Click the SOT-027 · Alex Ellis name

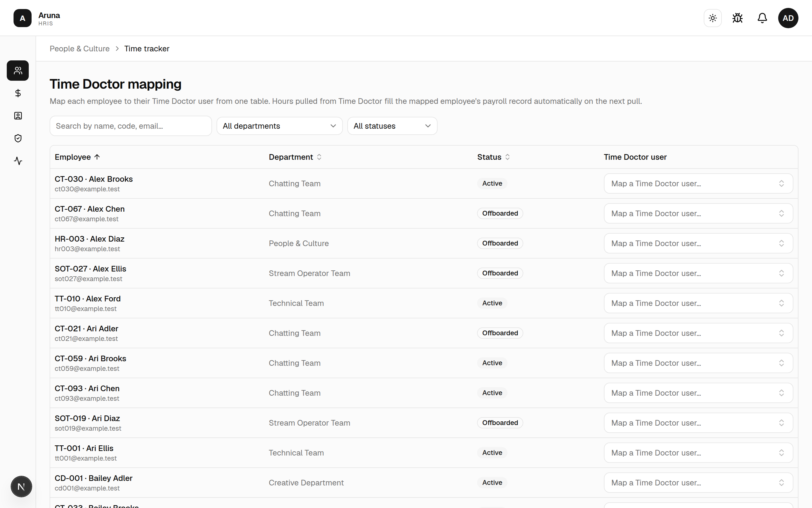click(90, 269)
